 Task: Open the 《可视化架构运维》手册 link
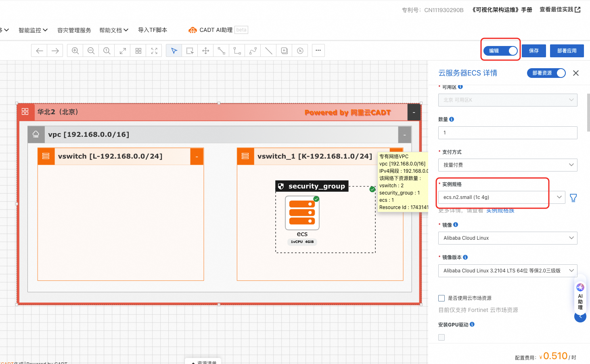[502, 10]
